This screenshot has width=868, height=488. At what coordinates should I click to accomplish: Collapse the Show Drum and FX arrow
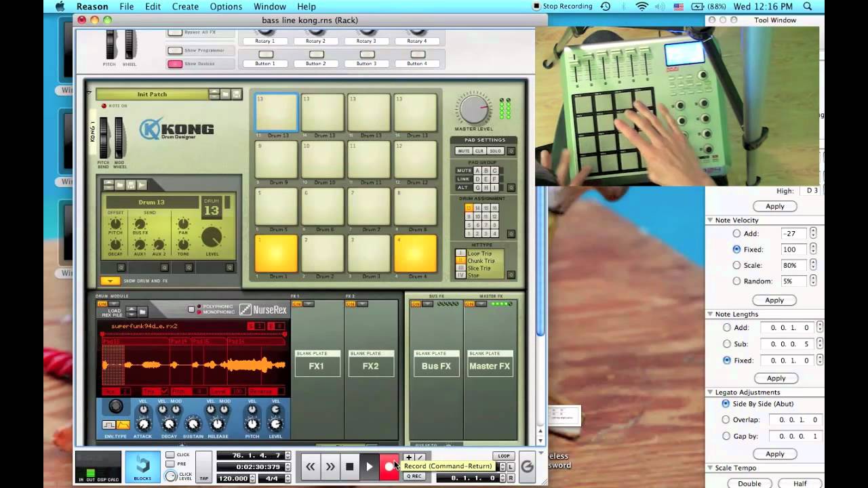click(110, 281)
